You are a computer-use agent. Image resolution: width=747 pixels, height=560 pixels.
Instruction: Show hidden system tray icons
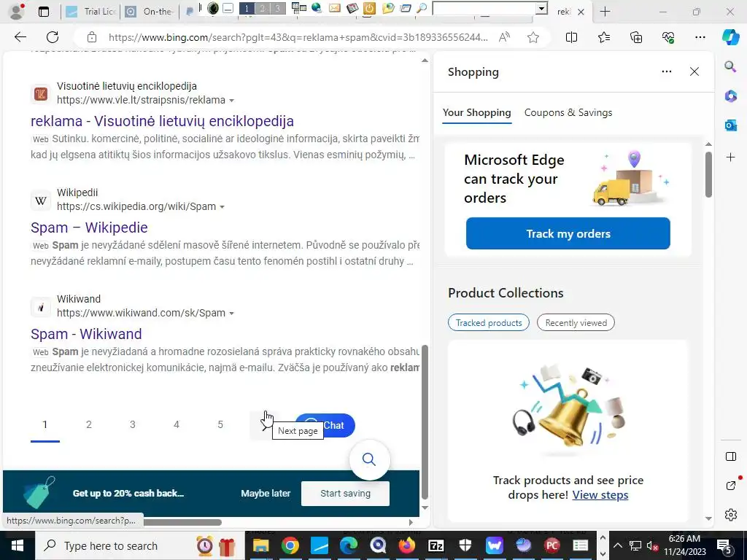click(x=617, y=545)
